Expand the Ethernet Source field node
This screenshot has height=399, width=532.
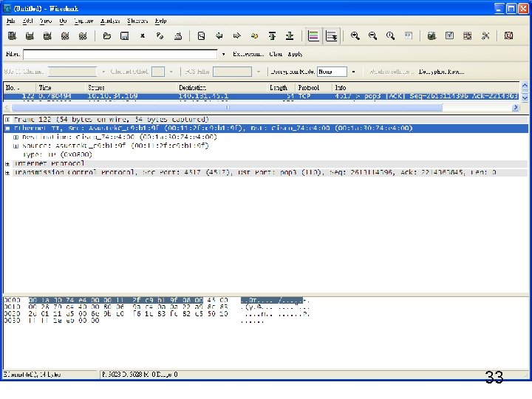(x=16, y=146)
